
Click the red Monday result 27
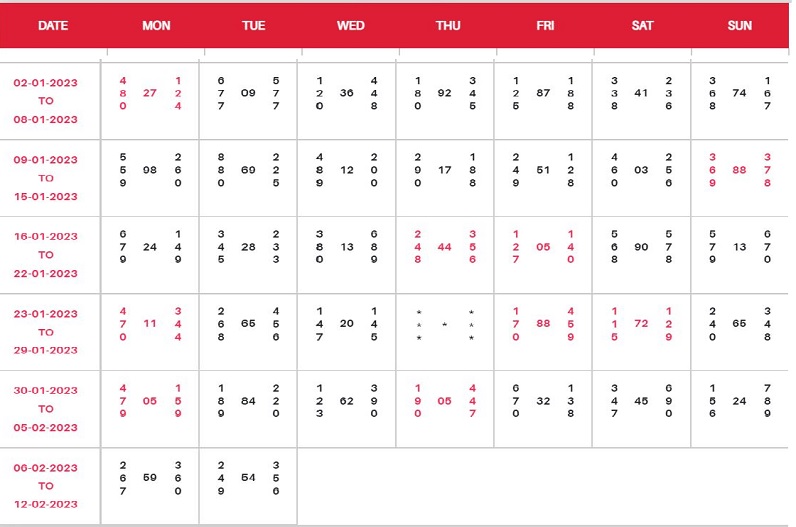pyautogui.click(x=150, y=93)
